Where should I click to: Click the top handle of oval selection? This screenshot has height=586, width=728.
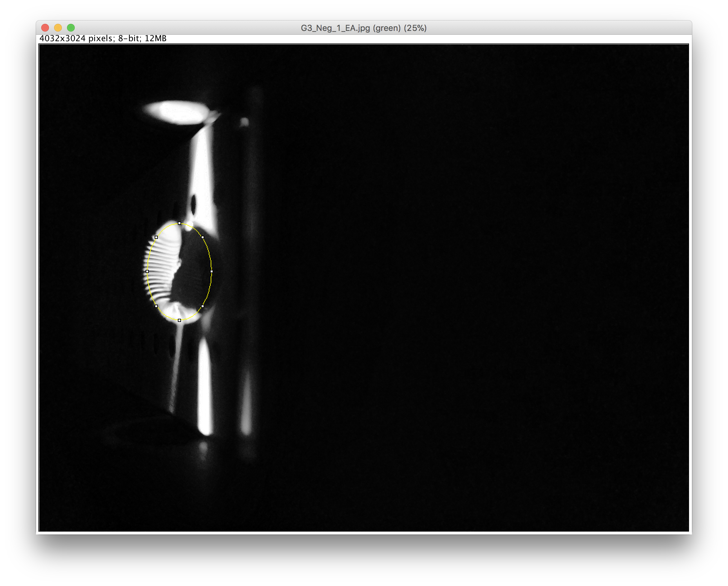pos(179,223)
